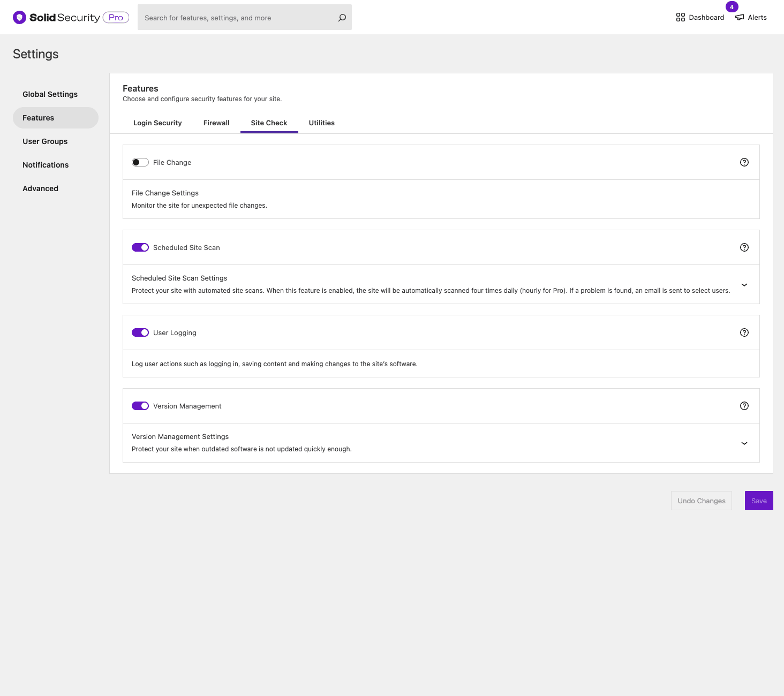Open help for User Logging
Screen dimensions: 784x696
(x=744, y=332)
